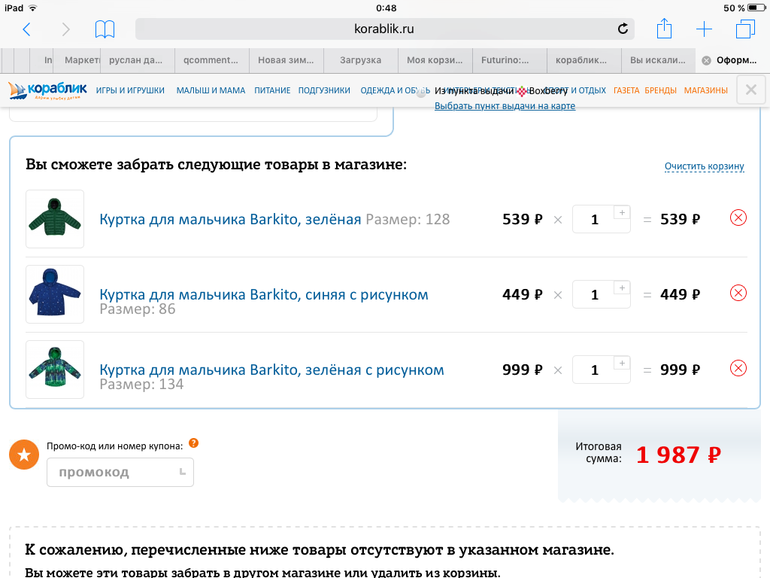The height and width of the screenshot is (578, 770).
Task: Open "ИГРЫ И ИГРУШКИ" menu
Action: (x=130, y=90)
